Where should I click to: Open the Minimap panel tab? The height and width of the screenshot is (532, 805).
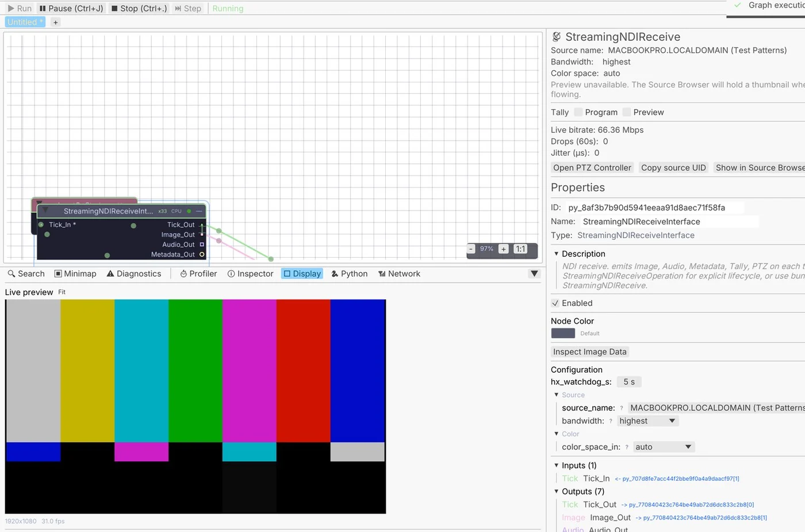coord(75,274)
